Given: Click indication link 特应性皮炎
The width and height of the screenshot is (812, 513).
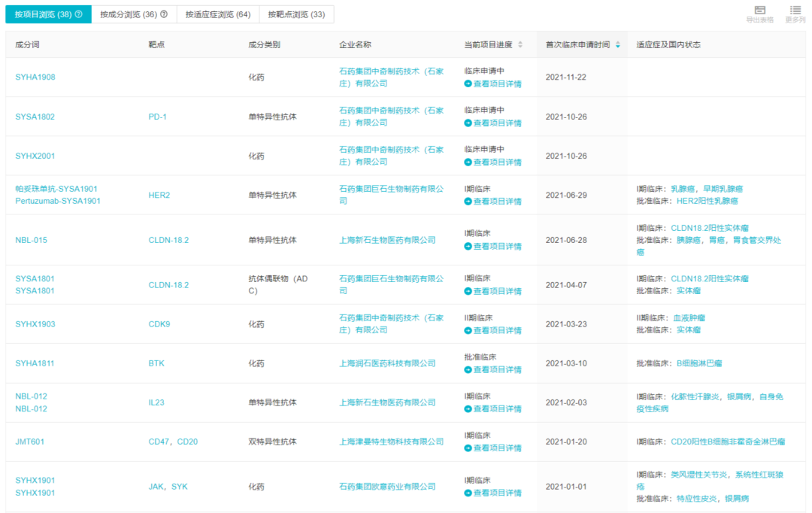Looking at the screenshot, I should coord(696,499).
